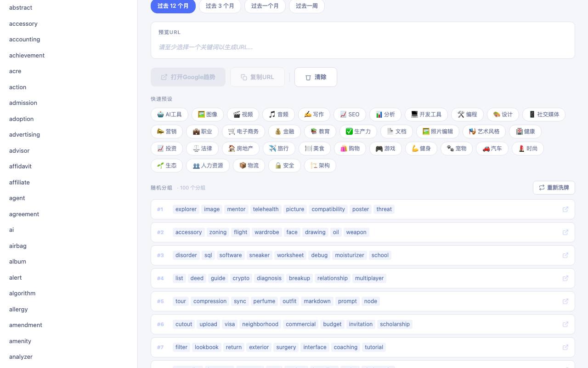Select the 过去一个月 time range
This screenshot has height=368, width=588.
pyautogui.click(x=265, y=6)
